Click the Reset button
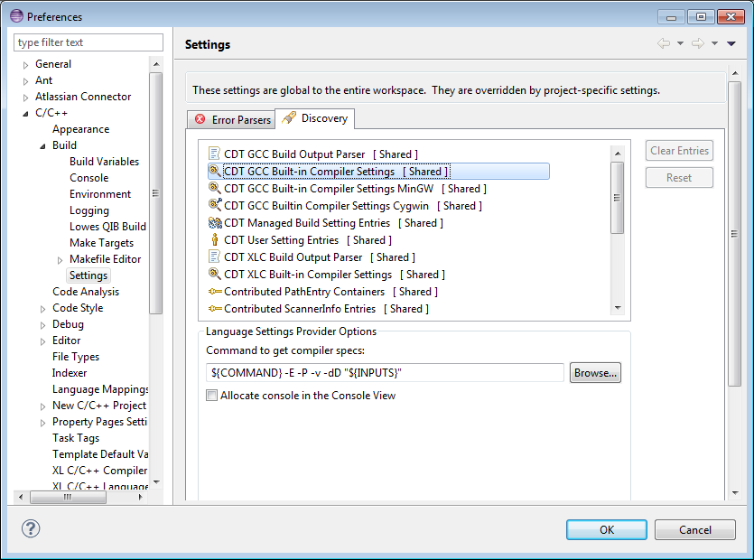The width and height of the screenshot is (754, 560). [679, 178]
